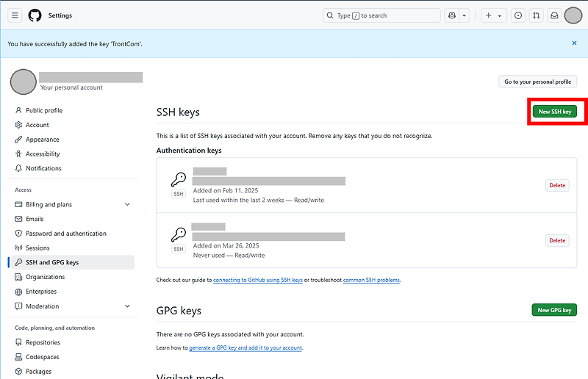Open the Notifications inbox icon

(x=554, y=15)
